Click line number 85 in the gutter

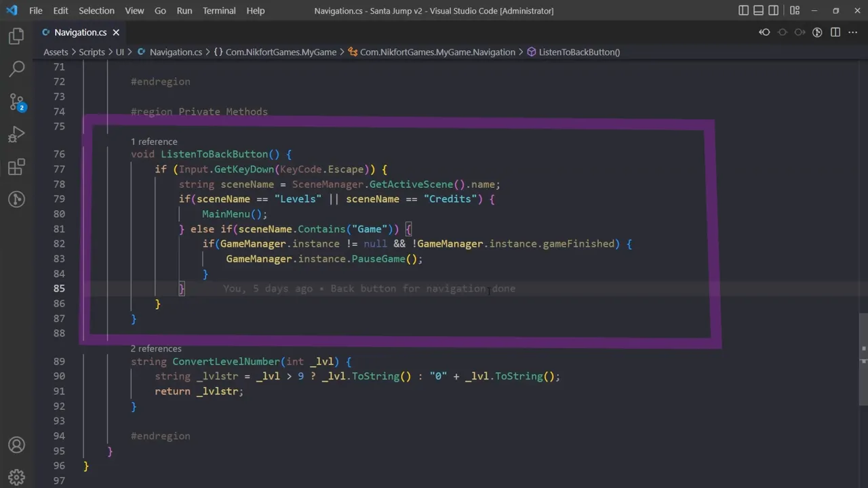[x=59, y=289]
